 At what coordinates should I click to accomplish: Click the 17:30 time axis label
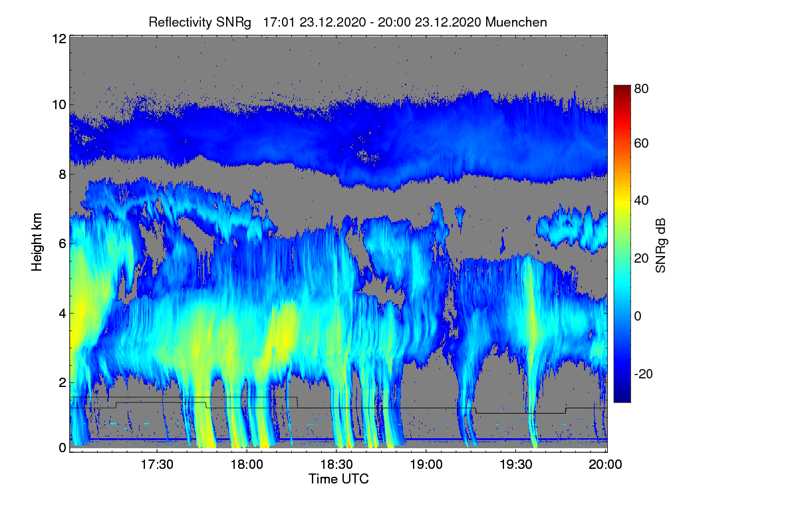coord(157,464)
